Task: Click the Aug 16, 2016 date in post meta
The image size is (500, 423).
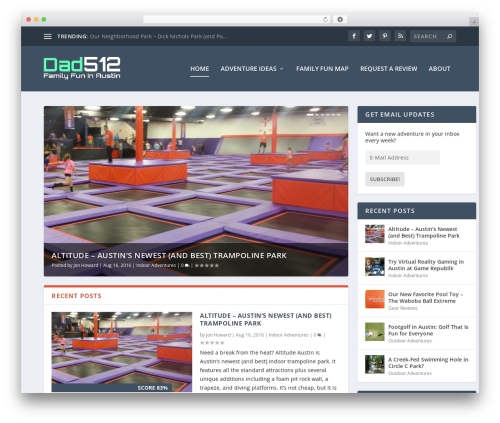Action: pos(250,335)
